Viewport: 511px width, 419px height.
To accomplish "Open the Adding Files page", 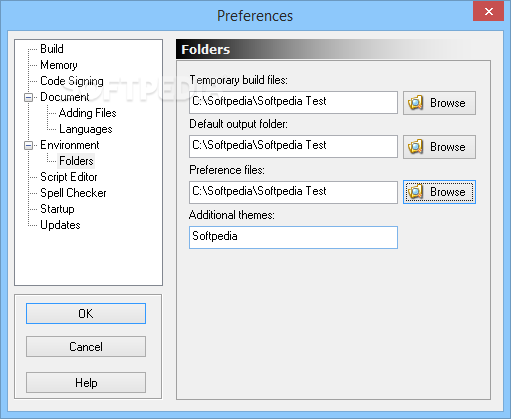I will click(x=87, y=113).
